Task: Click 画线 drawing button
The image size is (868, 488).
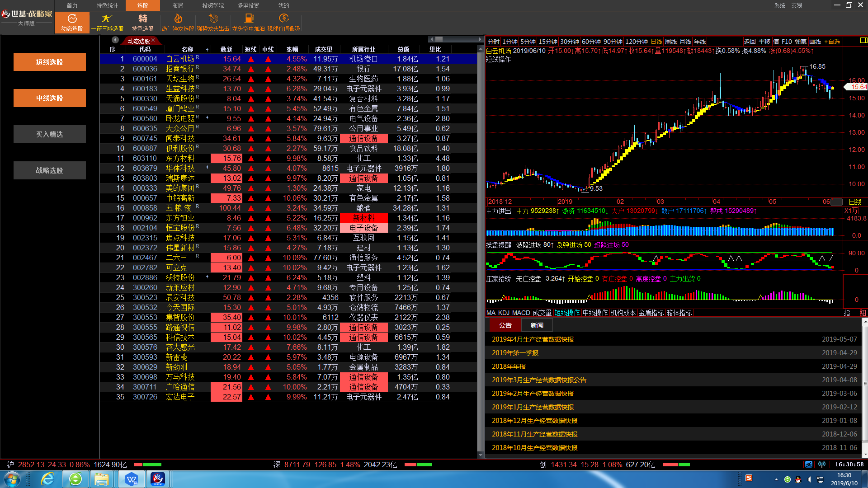Action: (815, 42)
